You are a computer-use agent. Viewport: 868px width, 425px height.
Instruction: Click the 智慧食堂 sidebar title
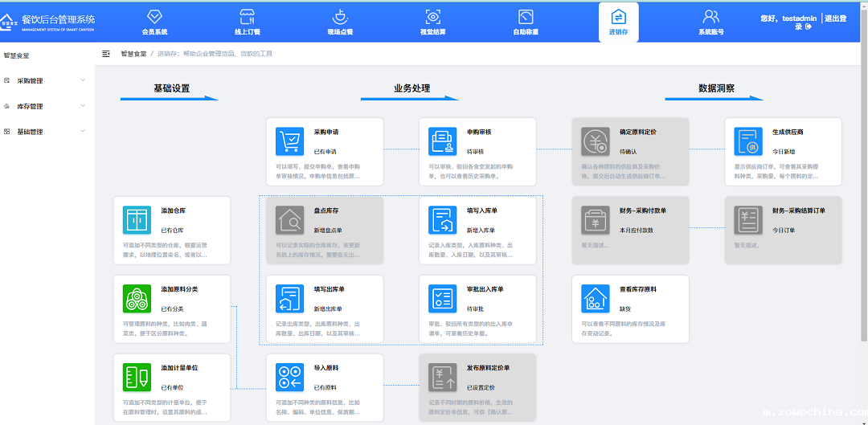click(16, 55)
